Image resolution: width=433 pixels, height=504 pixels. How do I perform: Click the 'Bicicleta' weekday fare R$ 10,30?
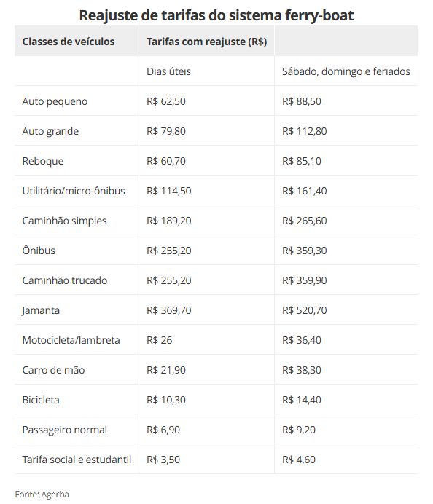(166, 400)
